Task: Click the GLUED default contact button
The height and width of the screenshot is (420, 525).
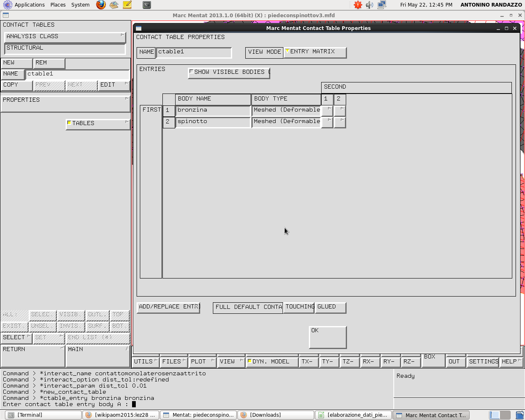Action: pos(331,307)
